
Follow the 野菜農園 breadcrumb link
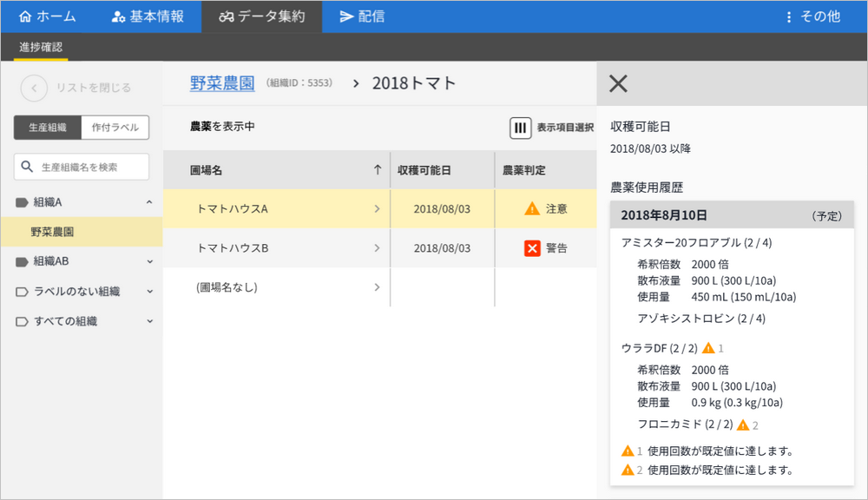tap(222, 83)
